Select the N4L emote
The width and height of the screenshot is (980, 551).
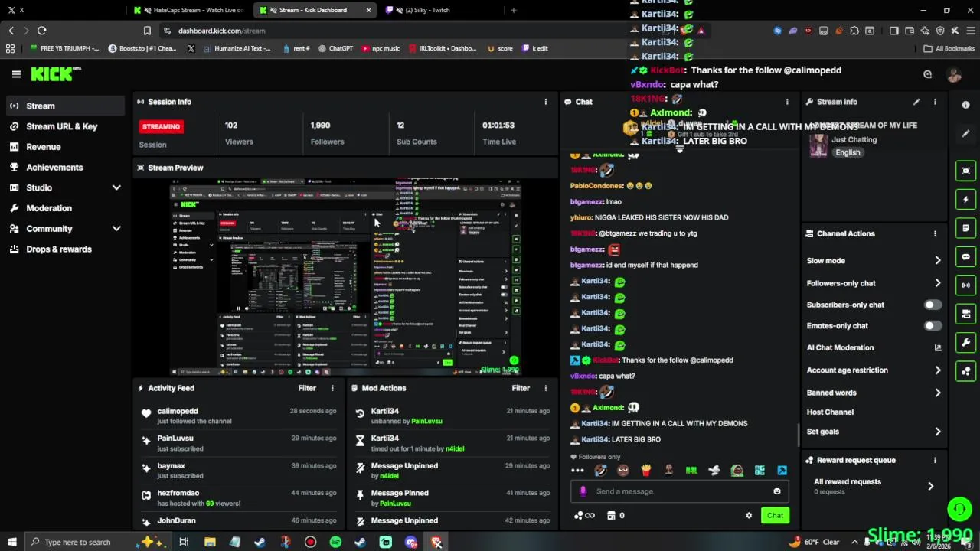(x=691, y=471)
